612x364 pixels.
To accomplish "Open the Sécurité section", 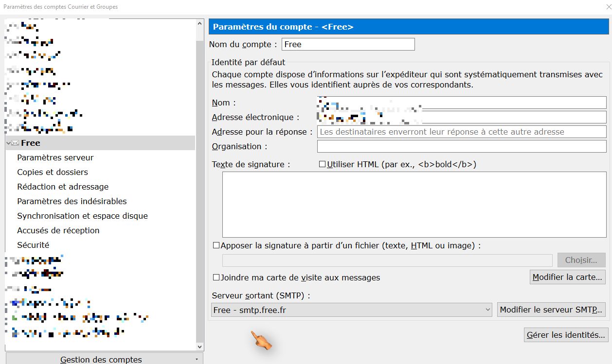I will tap(33, 245).
